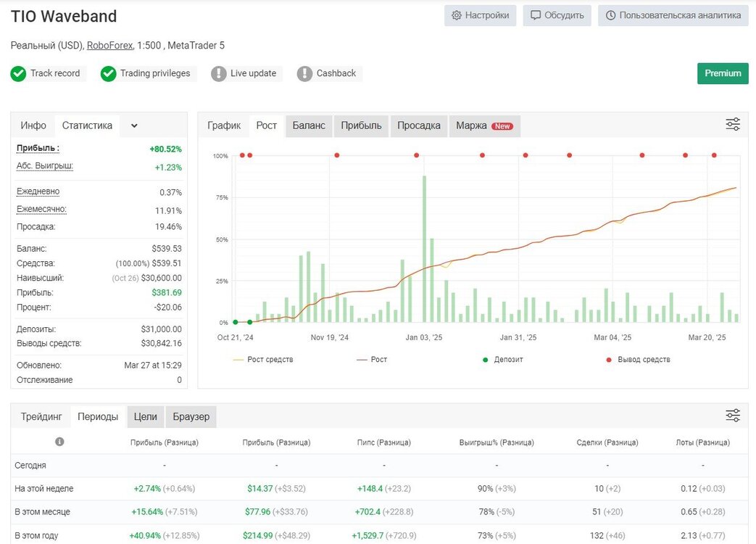756x544 pixels.
Task: Switch to the Инфо tab
Action: 33,125
